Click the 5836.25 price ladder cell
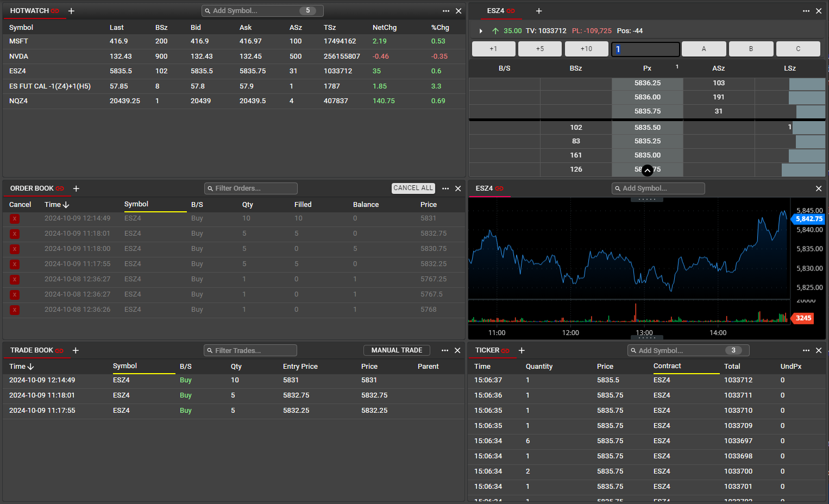829x504 pixels. tap(647, 83)
